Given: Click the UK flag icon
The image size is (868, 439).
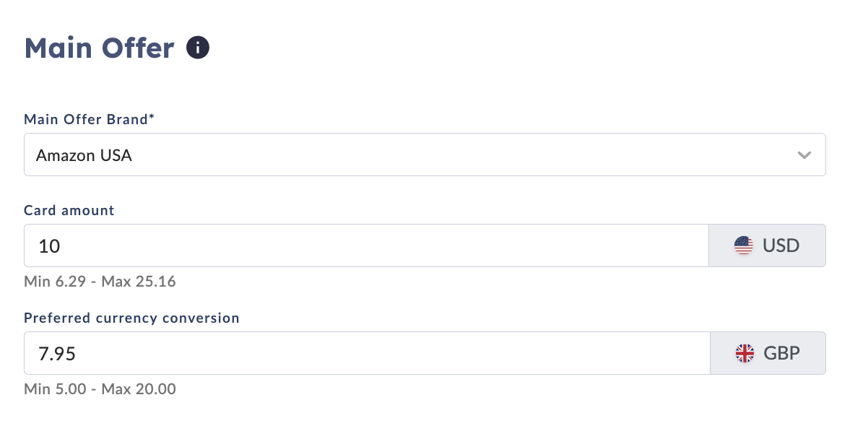Looking at the screenshot, I should click(x=744, y=353).
